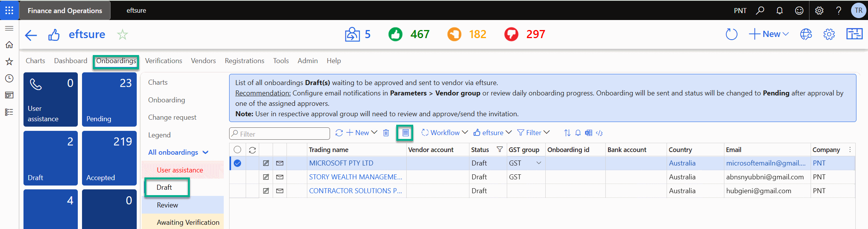Click the code brackets icon in grid toolbar
This screenshot has width=868, height=229.
tap(599, 133)
